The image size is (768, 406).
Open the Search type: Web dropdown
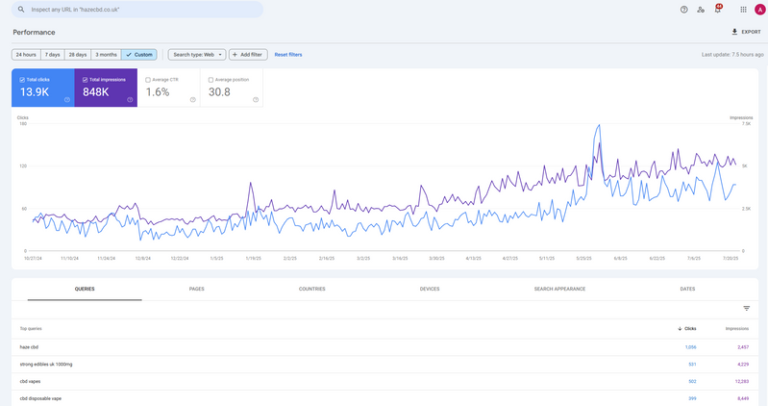[197, 54]
